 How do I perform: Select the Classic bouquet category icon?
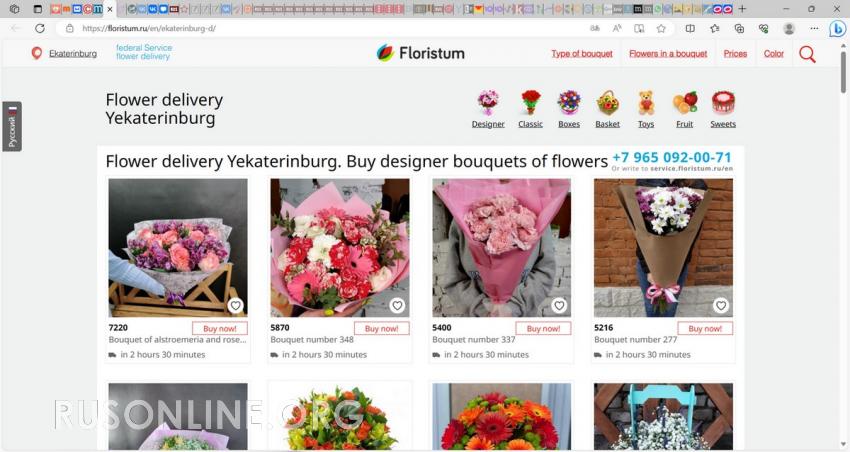(x=531, y=102)
